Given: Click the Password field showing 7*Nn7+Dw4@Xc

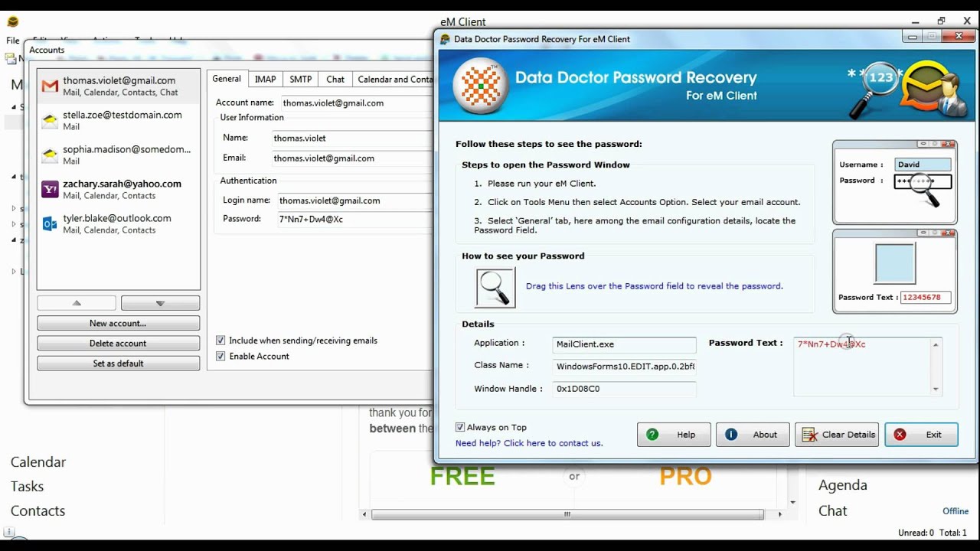Looking at the screenshot, I should coord(354,219).
